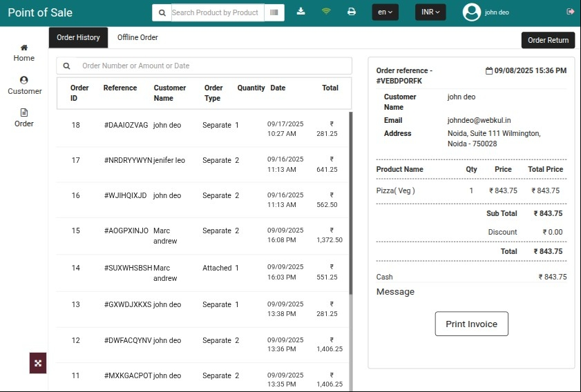The image size is (581, 392).
Task: Click the printer icon in top bar
Action: [351, 12]
